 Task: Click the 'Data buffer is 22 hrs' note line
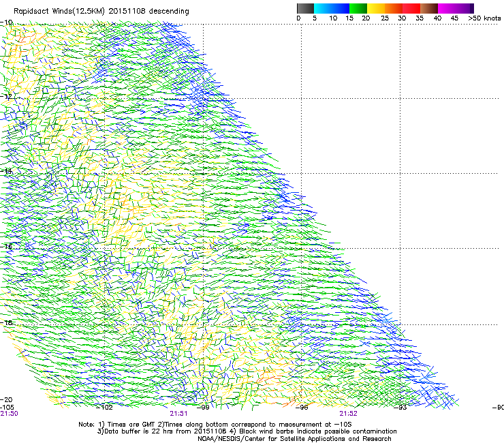pyautogui.click(x=247, y=431)
